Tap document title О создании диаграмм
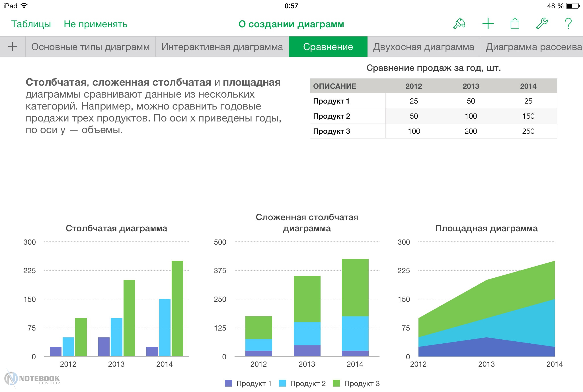Viewport: 583px width, 392px height. pyautogui.click(x=291, y=24)
